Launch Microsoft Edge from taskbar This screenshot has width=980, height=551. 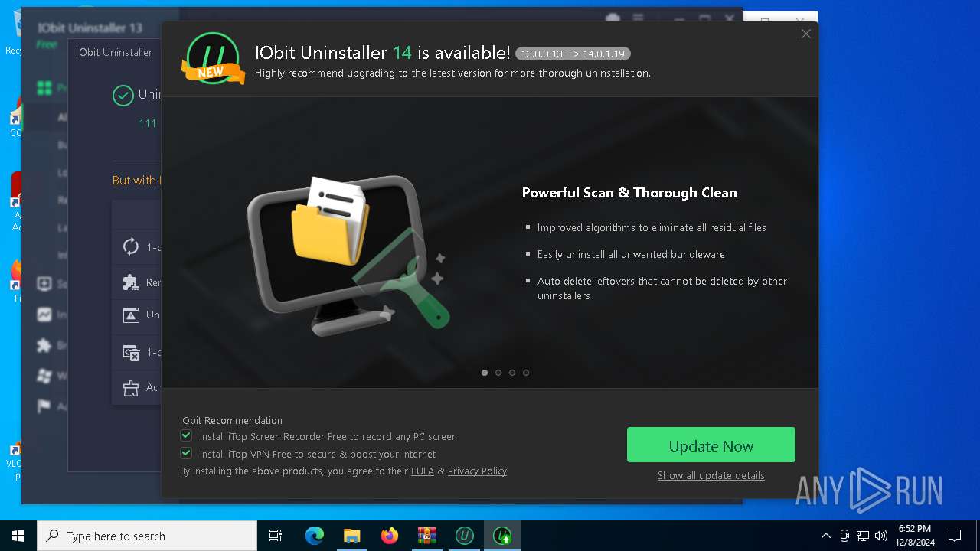tap(315, 536)
